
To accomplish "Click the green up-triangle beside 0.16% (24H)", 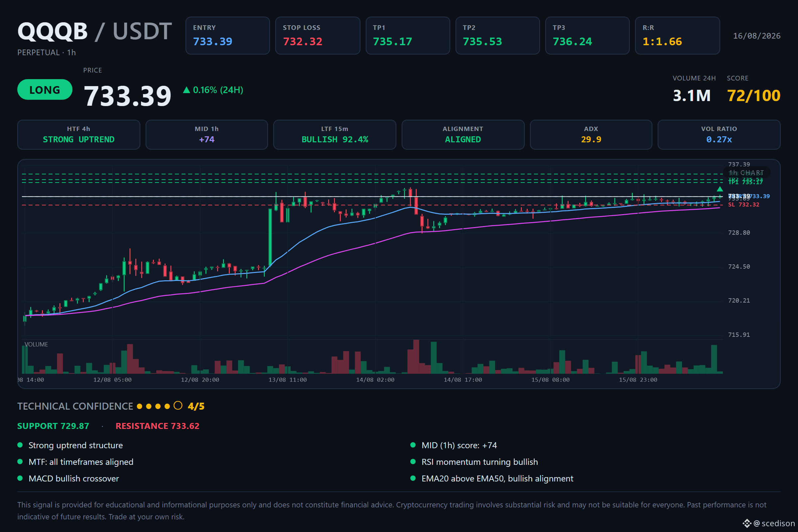I will tap(186, 90).
